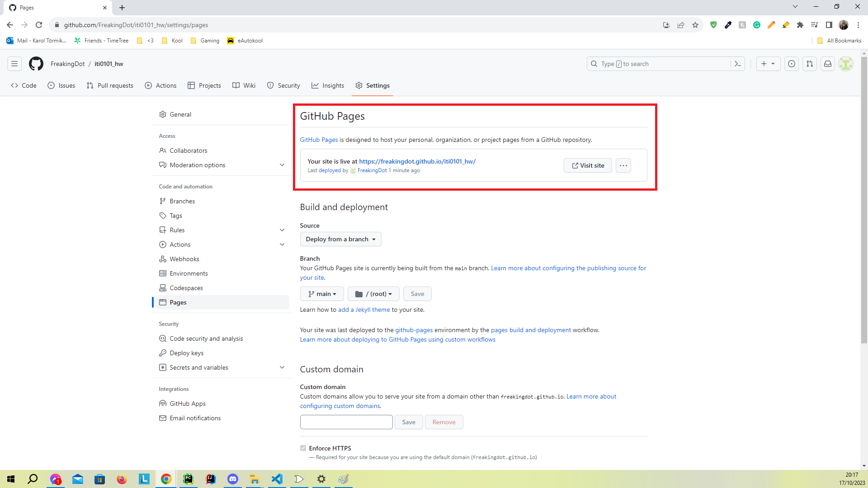
Task: Expand Actions settings in sidebar
Action: click(x=282, y=244)
